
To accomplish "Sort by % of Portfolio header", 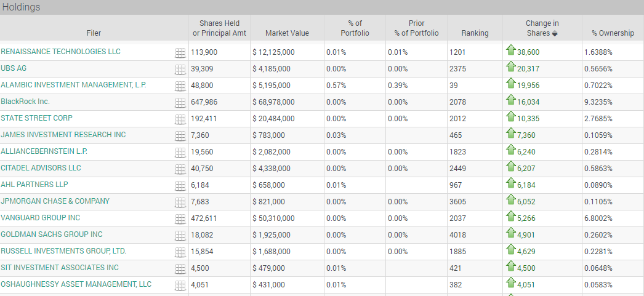I will 355,28.
